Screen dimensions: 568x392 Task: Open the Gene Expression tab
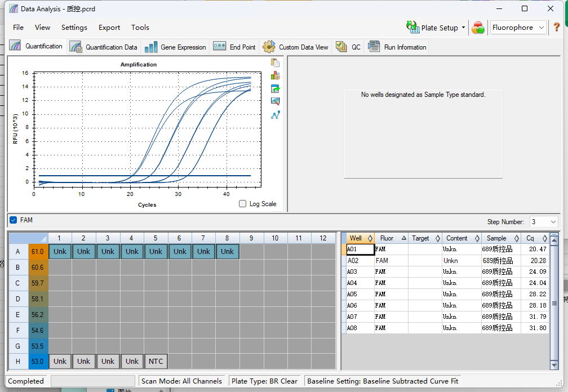click(x=175, y=47)
